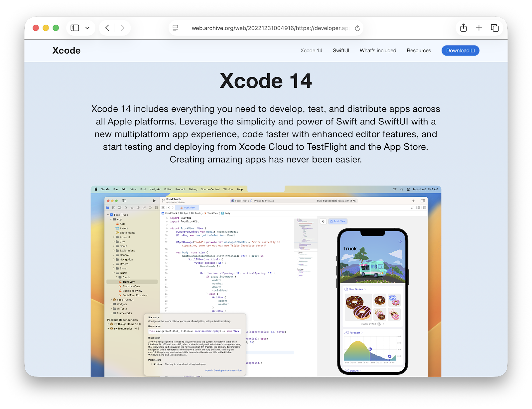Click the large donut order thumbnail
Viewport: 532px width, 409px height.
pos(358,307)
